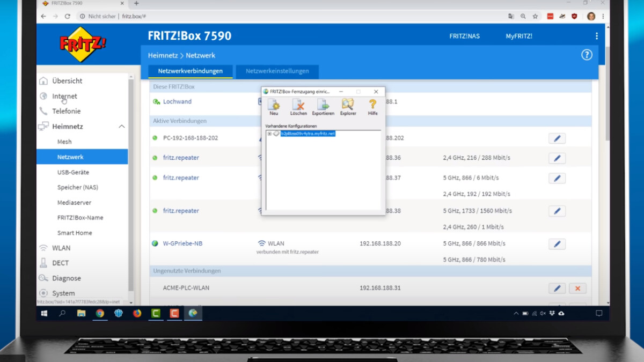Switch to the Netzwerkeinstellungen tab

(277, 71)
